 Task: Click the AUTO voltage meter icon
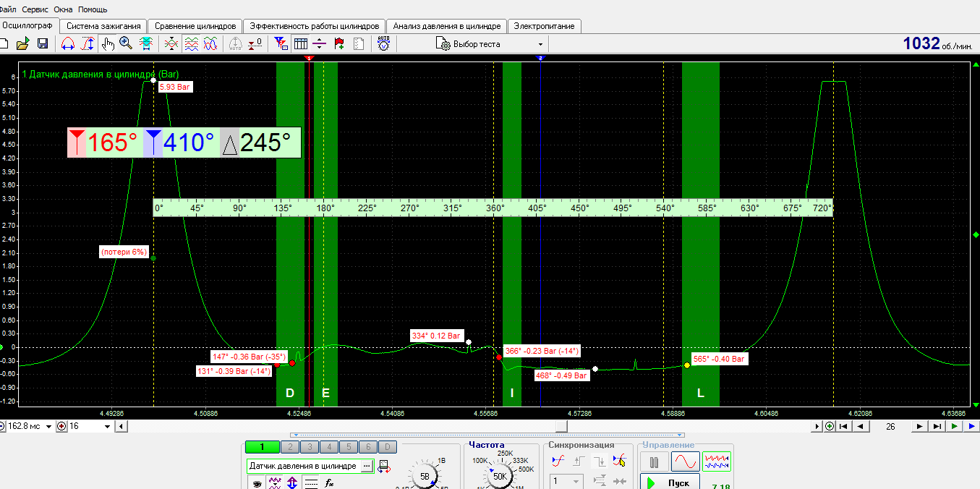383,43
